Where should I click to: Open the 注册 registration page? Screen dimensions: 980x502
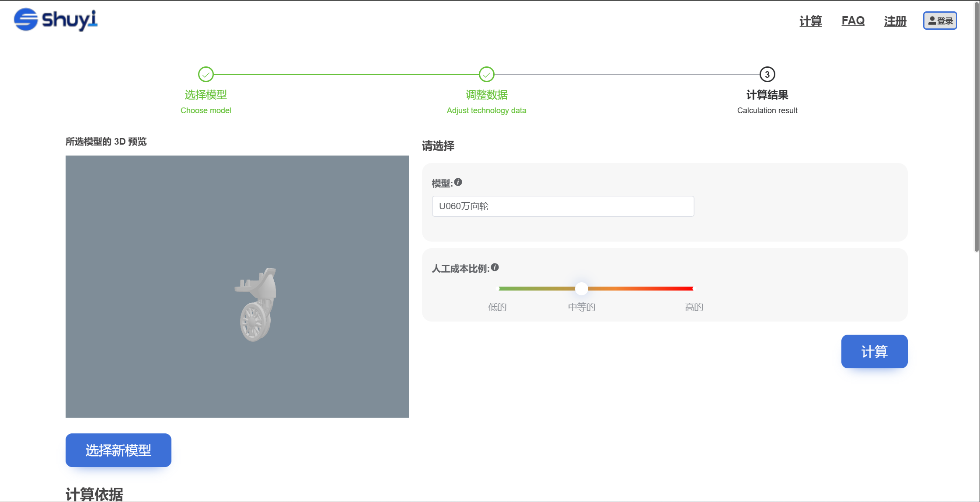(895, 21)
